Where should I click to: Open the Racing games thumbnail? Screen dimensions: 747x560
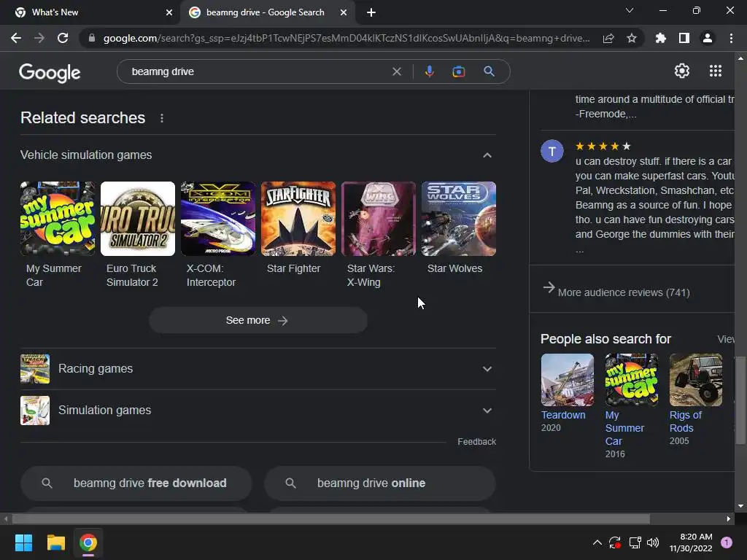35,368
